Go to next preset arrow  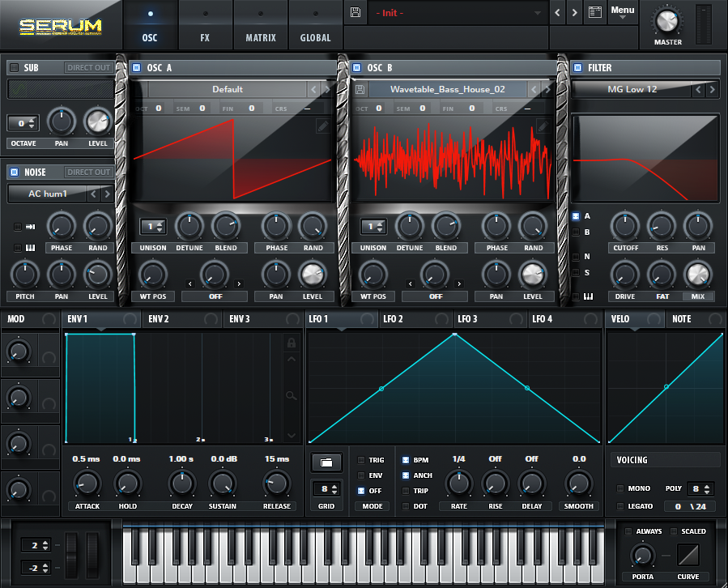pyautogui.click(x=575, y=12)
